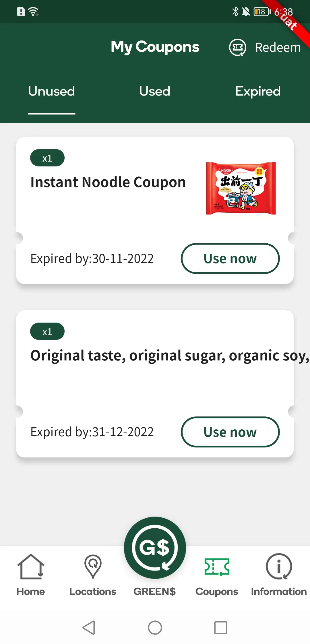Switch to the Unused tab
Image resolution: width=310 pixels, height=644 pixels.
pyautogui.click(x=52, y=91)
